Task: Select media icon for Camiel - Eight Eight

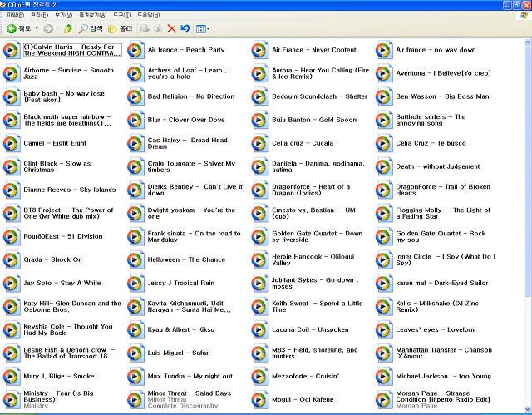Action: 11,144
